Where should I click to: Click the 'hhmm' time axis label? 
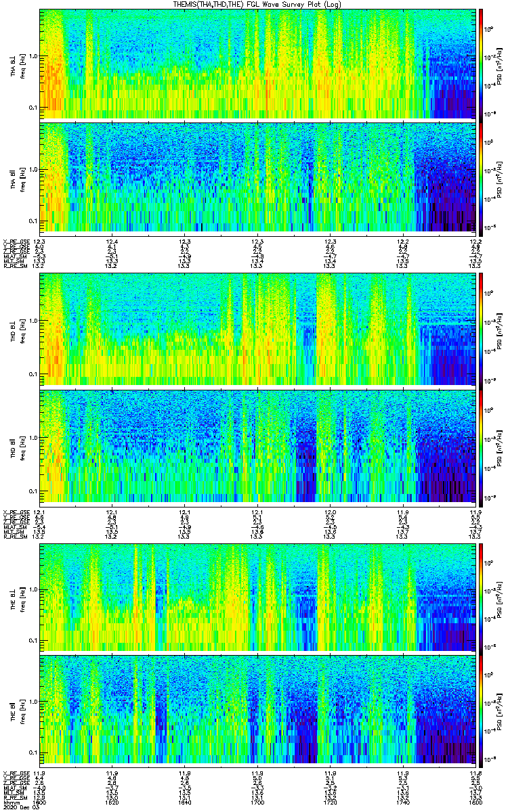(x=10, y=803)
